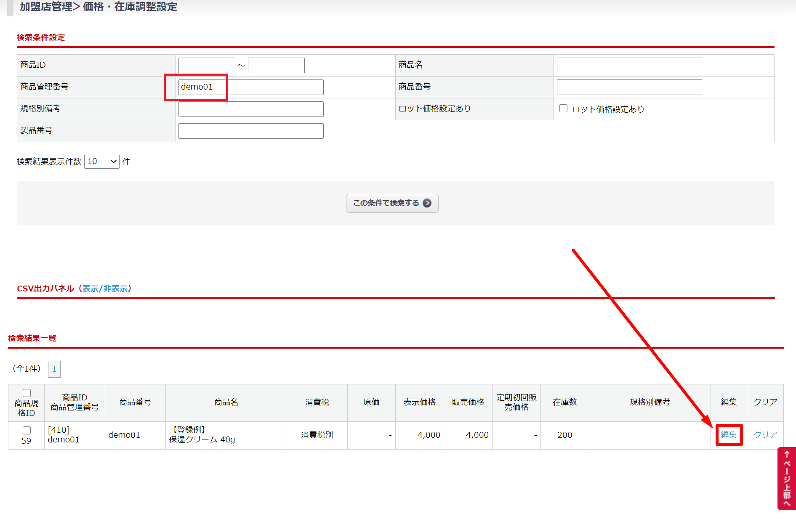Click the 商品ID start range field
Screen dimensions: 796x532
pos(207,65)
